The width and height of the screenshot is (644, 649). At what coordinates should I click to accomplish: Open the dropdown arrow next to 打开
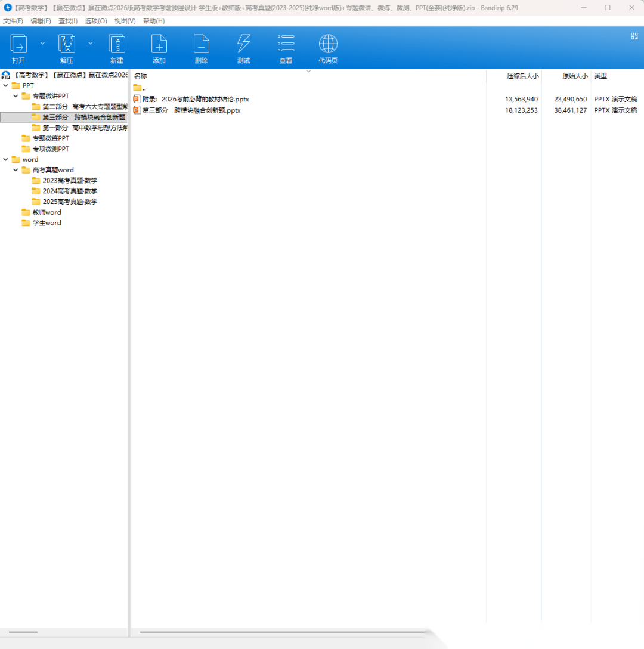click(x=42, y=44)
